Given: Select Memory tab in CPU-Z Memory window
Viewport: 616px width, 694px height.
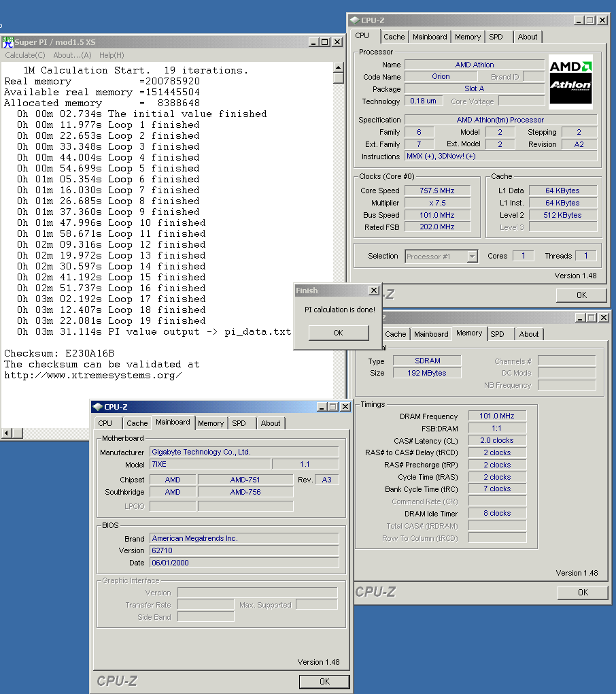Looking at the screenshot, I should tap(469, 333).
